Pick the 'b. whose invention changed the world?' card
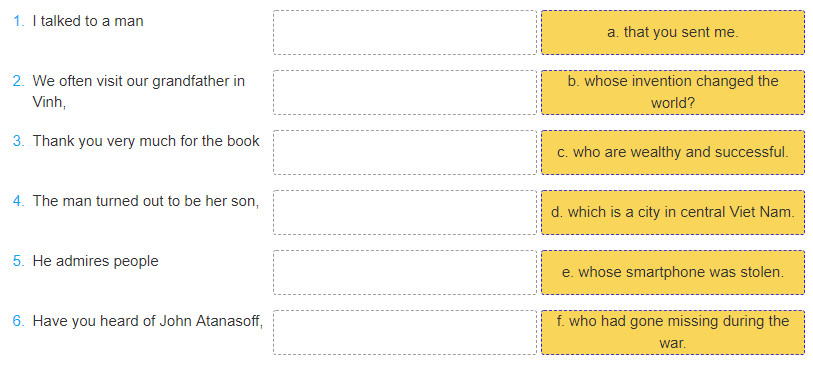 pos(672,92)
